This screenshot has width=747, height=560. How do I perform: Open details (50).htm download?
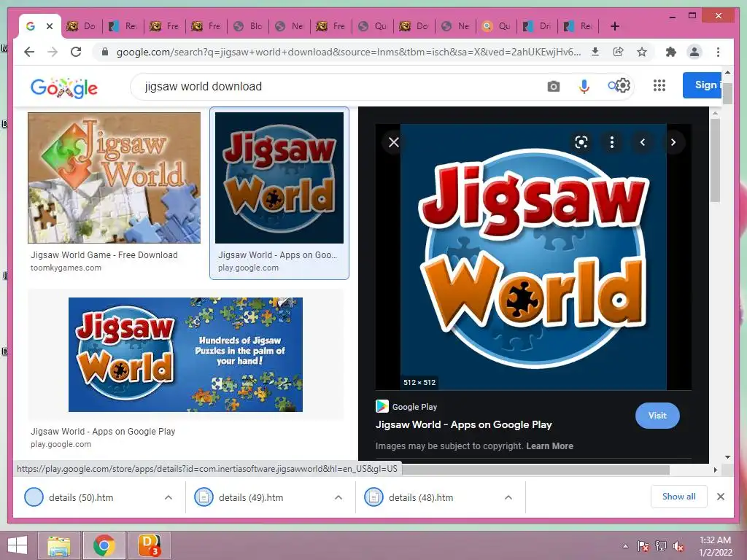(x=81, y=497)
